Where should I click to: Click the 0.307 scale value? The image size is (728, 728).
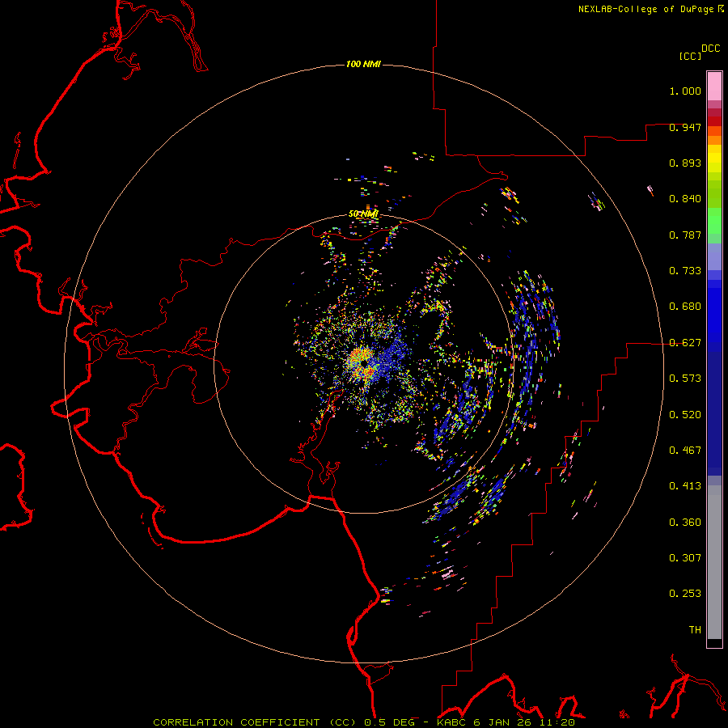(x=685, y=557)
